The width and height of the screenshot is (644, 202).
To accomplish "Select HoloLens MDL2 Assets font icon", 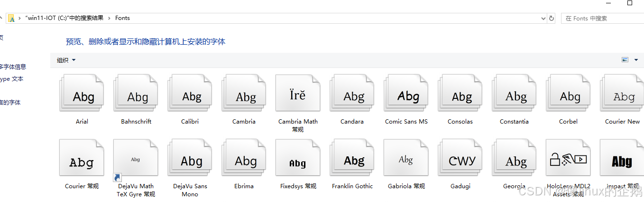I will [568, 158].
